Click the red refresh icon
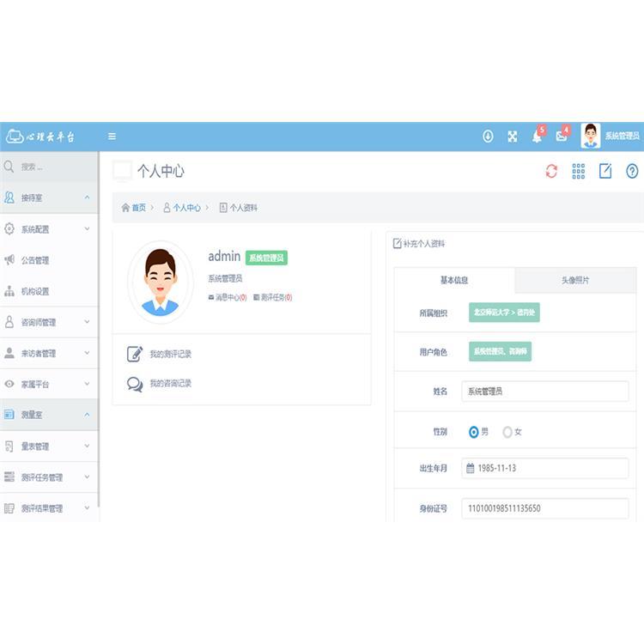Image resolution: width=644 pixels, height=644 pixels. tap(551, 172)
